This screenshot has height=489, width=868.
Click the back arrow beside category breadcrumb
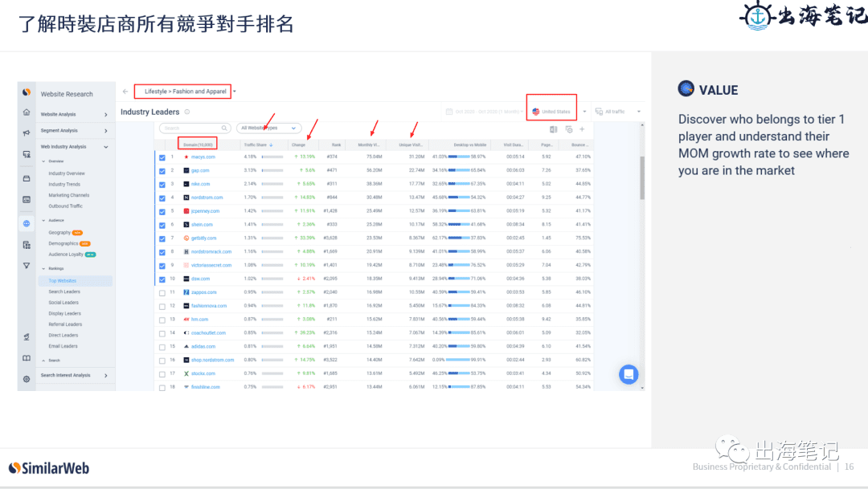point(125,92)
